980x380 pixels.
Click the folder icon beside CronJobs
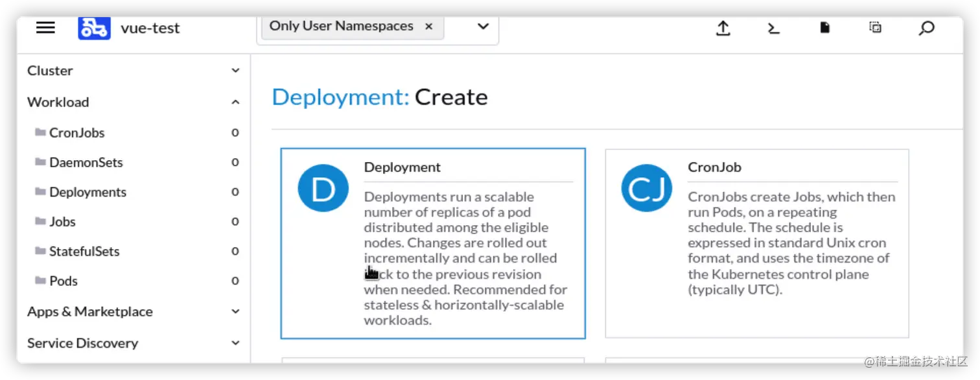(40, 132)
